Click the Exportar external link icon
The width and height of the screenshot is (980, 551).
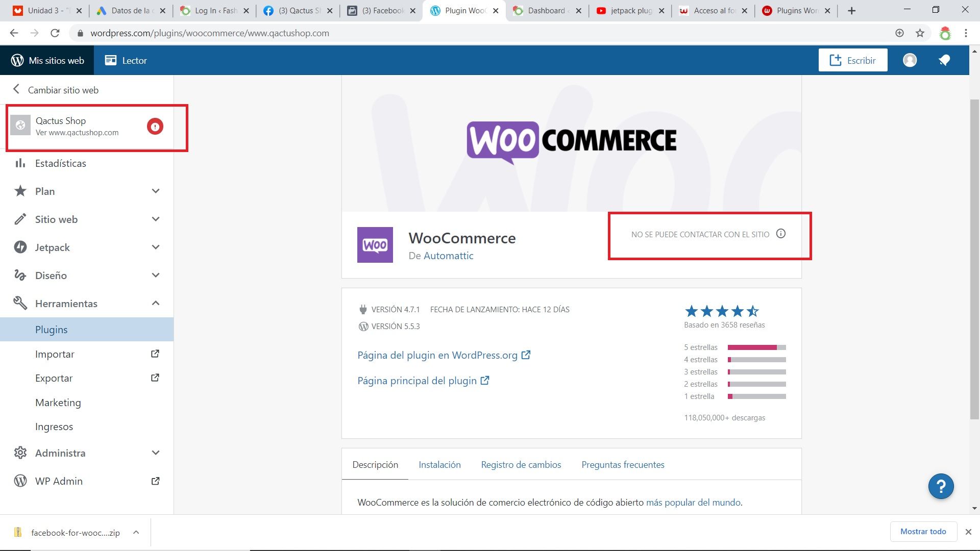point(155,378)
